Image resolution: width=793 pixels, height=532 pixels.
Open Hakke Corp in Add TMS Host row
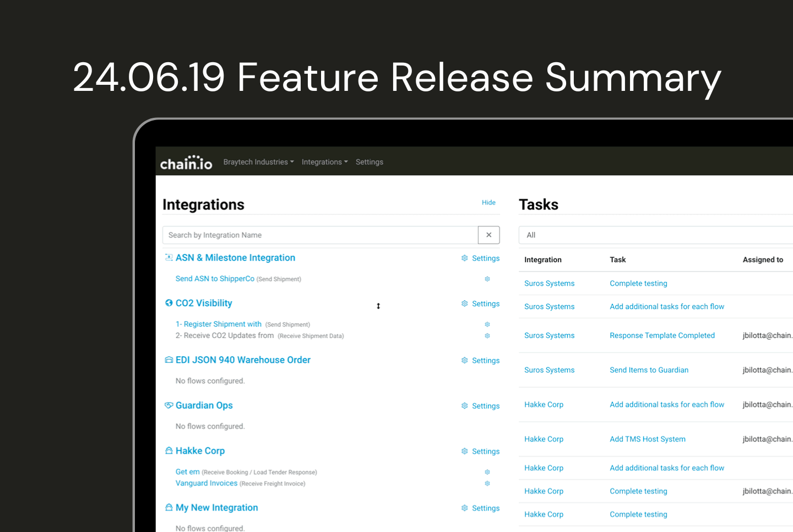tap(544, 439)
